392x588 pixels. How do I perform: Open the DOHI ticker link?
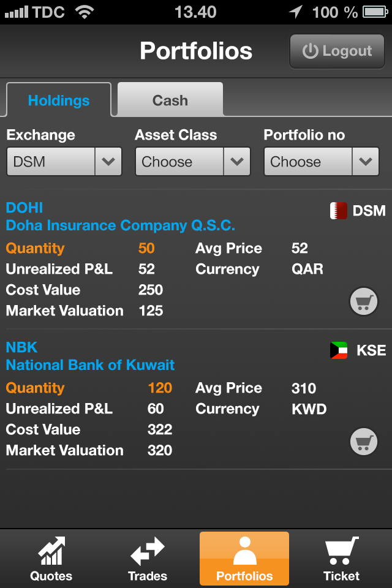24,208
